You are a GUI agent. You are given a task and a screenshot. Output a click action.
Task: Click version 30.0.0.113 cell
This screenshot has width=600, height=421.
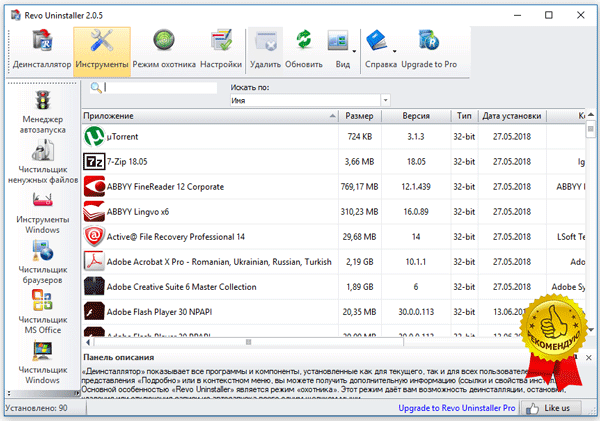(x=416, y=312)
